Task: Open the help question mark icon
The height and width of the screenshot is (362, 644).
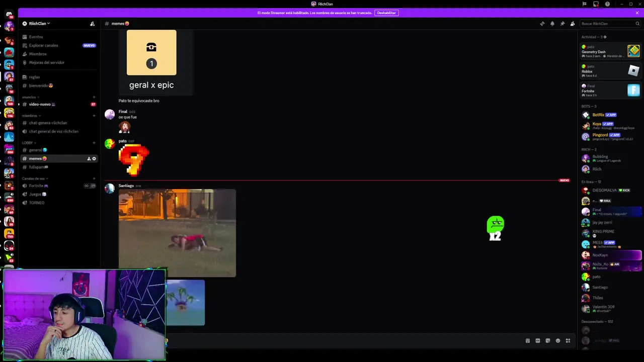Action: point(607,4)
